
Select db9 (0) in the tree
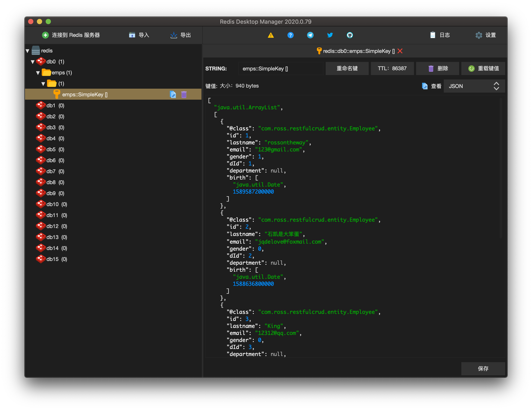tap(55, 193)
